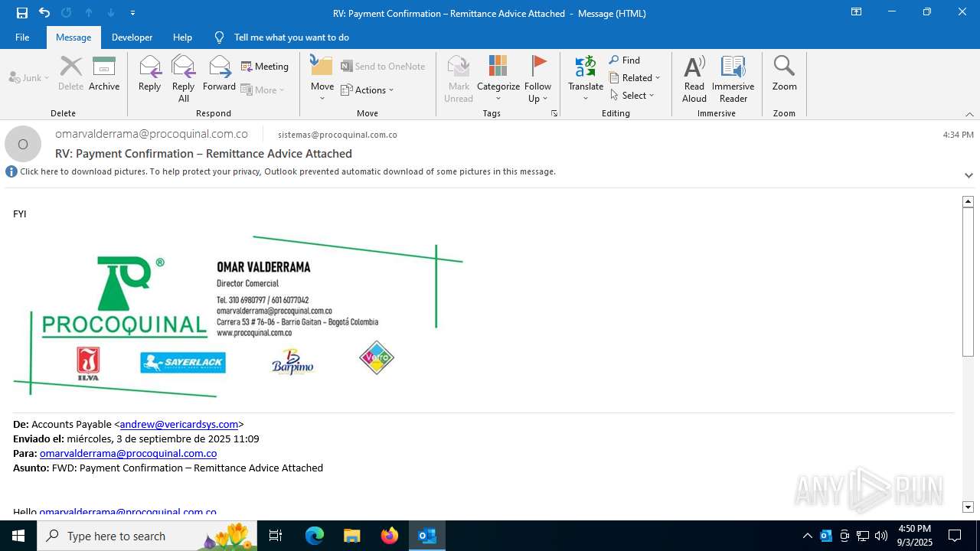Click the info bar to download pictures
Image resolution: width=980 pixels, height=551 pixels.
[x=288, y=171]
